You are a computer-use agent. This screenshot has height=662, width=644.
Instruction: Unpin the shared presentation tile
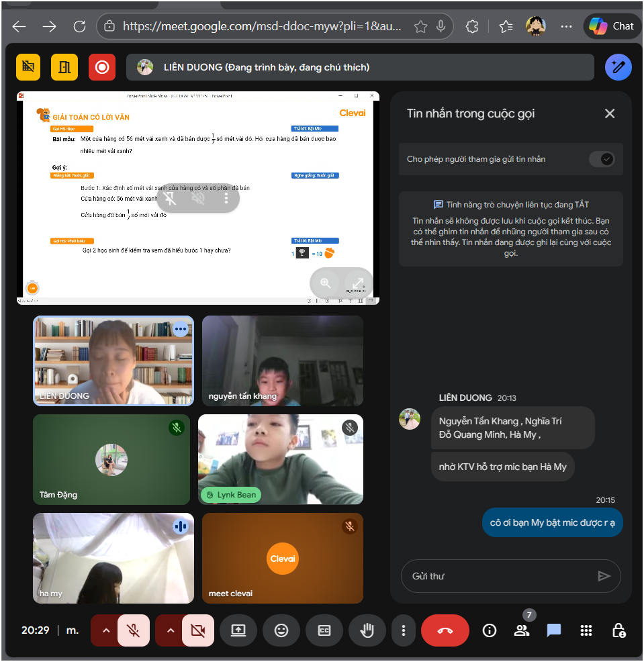(170, 198)
